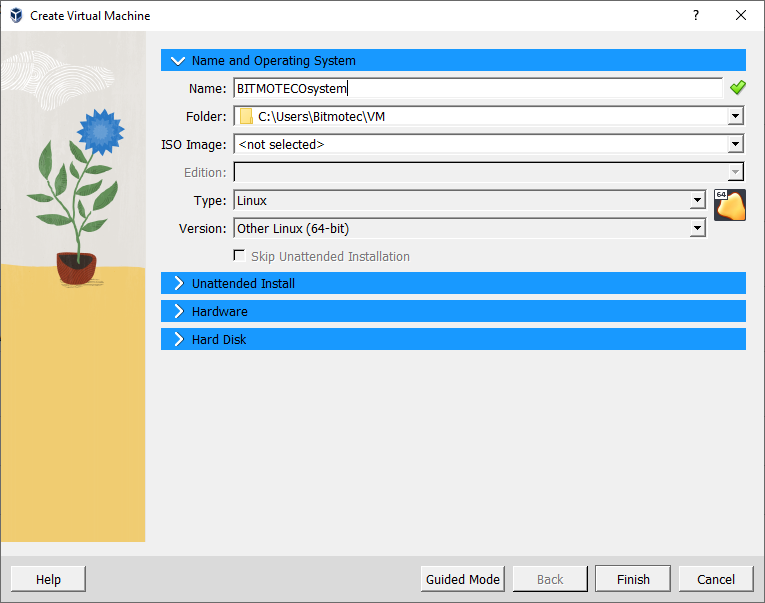Click the VirtualBox cube icon in title bar
This screenshot has width=765, height=603.
(x=16, y=16)
